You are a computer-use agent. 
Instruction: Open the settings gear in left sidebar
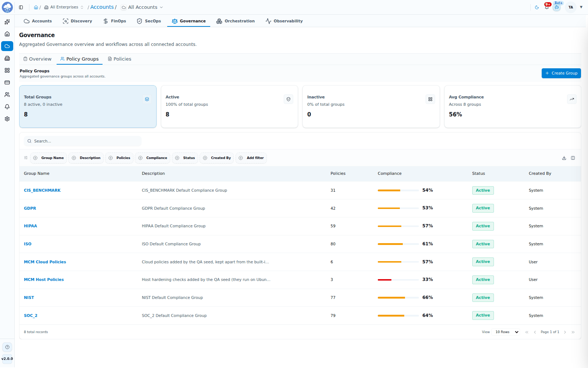pyautogui.click(x=7, y=119)
